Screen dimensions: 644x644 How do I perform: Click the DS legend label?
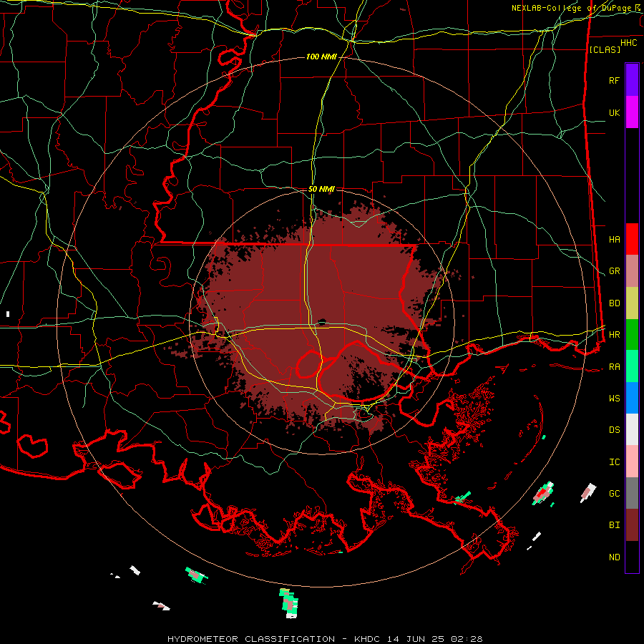click(x=615, y=430)
